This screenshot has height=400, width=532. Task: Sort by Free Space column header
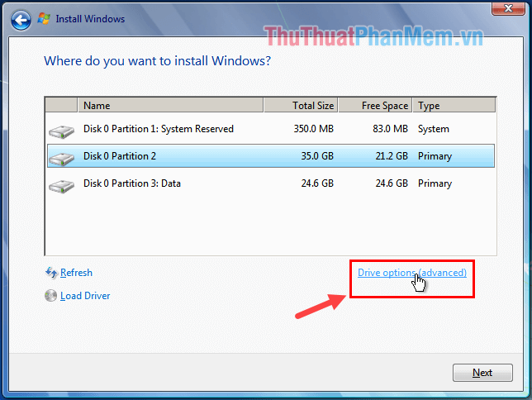[x=375, y=105]
